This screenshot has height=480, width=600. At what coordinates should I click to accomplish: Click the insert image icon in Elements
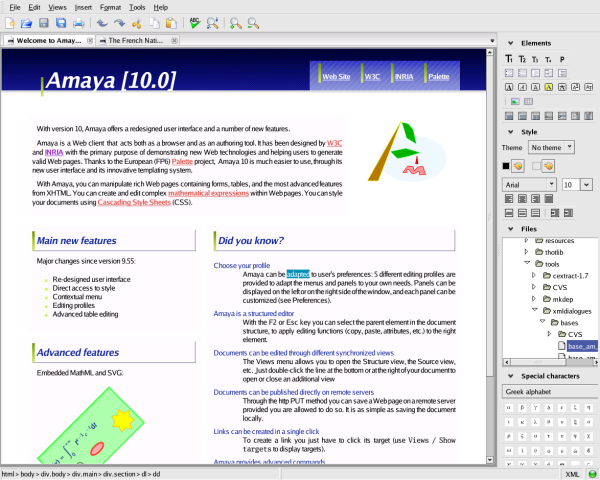[515, 101]
